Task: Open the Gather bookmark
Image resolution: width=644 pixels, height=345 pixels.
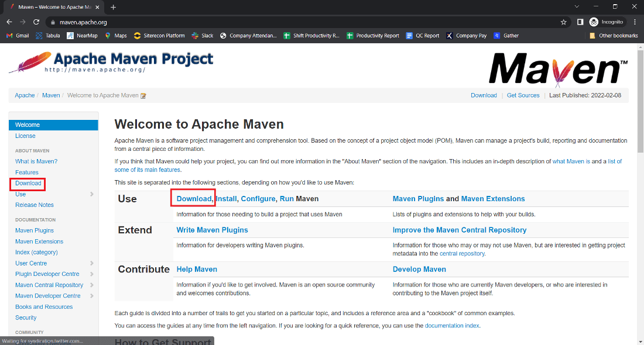Action: (506, 35)
